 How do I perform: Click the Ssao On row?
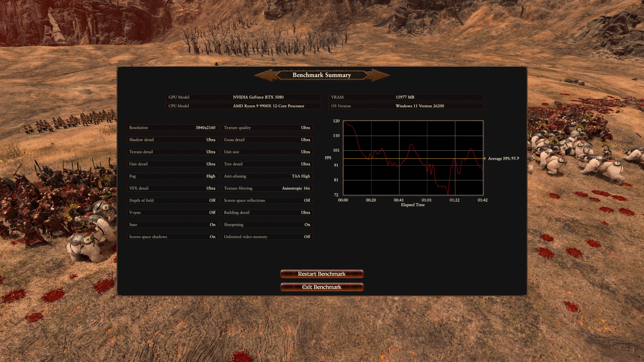click(x=172, y=225)
